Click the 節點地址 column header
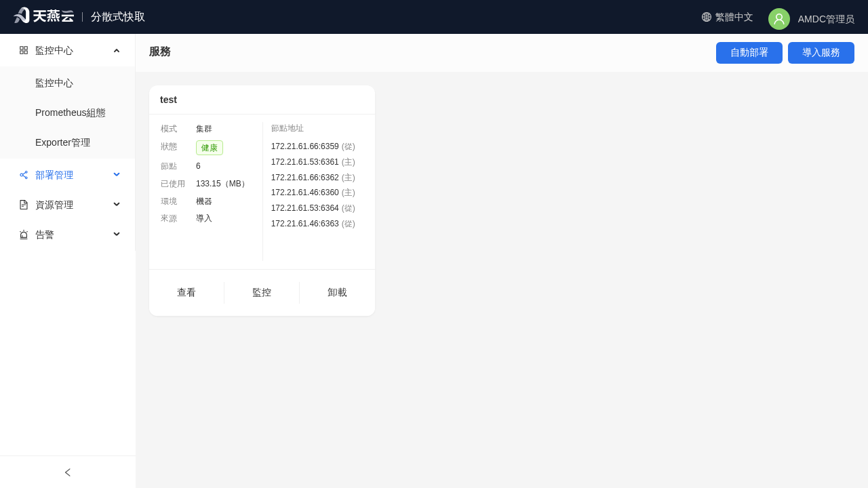868x488 pixels. tap(288, 128)
